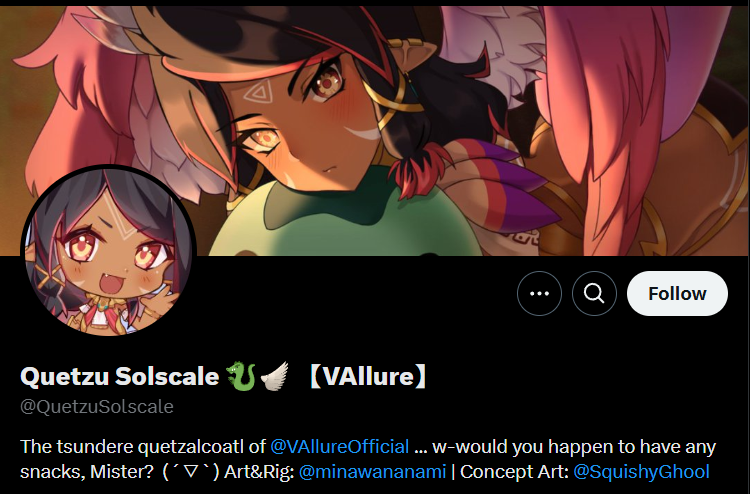The height and width of the screenshot is (494, 750).
Task: Click the Quetzu Solscale display name
Action: tap(120, 376)
